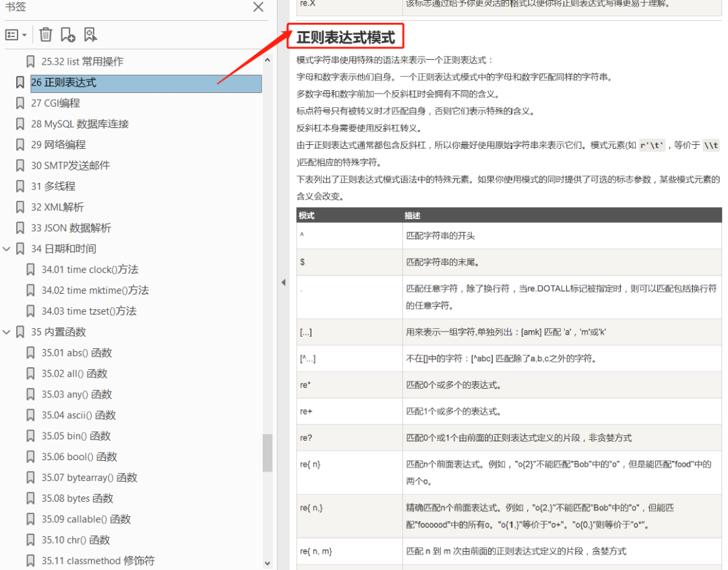Viewport: 728px width, 570px height.
Task: Click bookmark icon beside 30 SMTP发送邮件
Action: coord(20,166)
